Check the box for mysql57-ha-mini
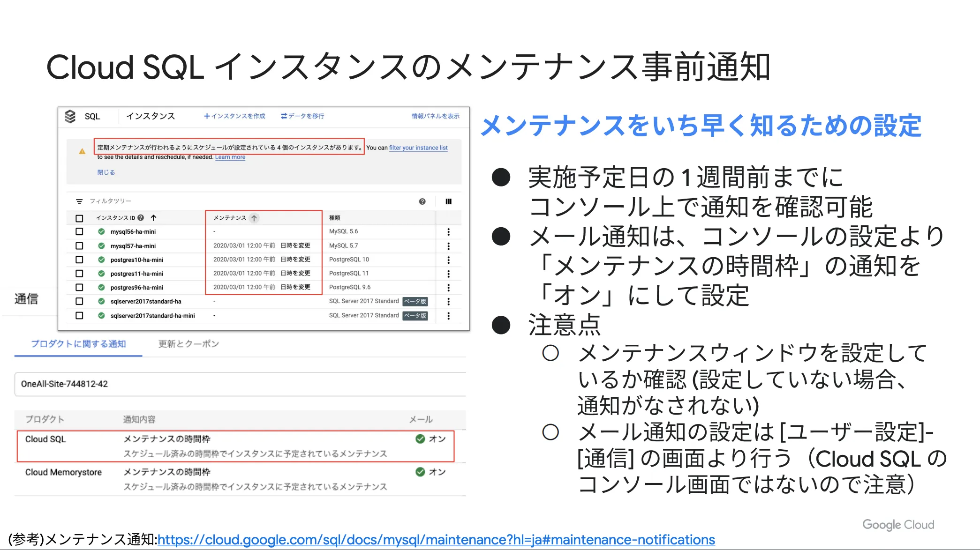980x550 pixels. click(79, 246)
